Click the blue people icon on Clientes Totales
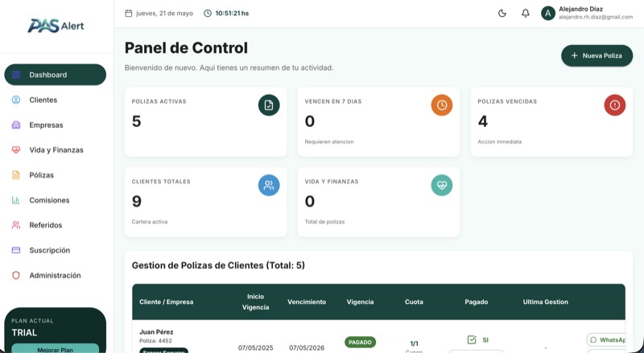This screenshot has height=353, width=644. click(269, 185)
